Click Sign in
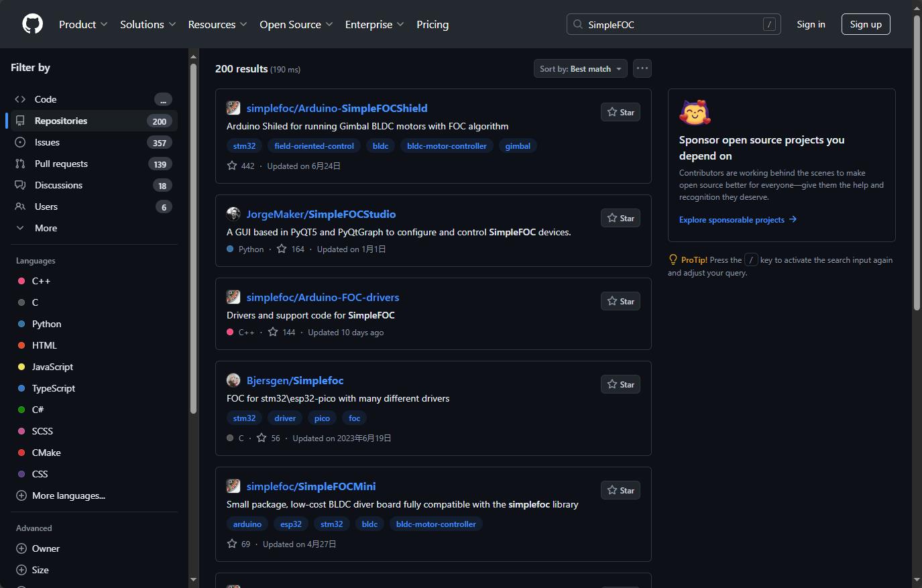 [x=811, y=24]
